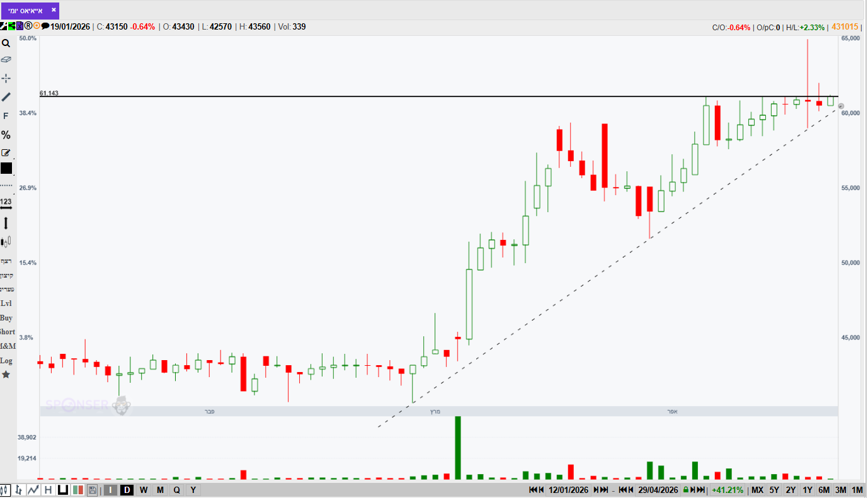Select the I intraday timeframe

[x=110, y=490]
